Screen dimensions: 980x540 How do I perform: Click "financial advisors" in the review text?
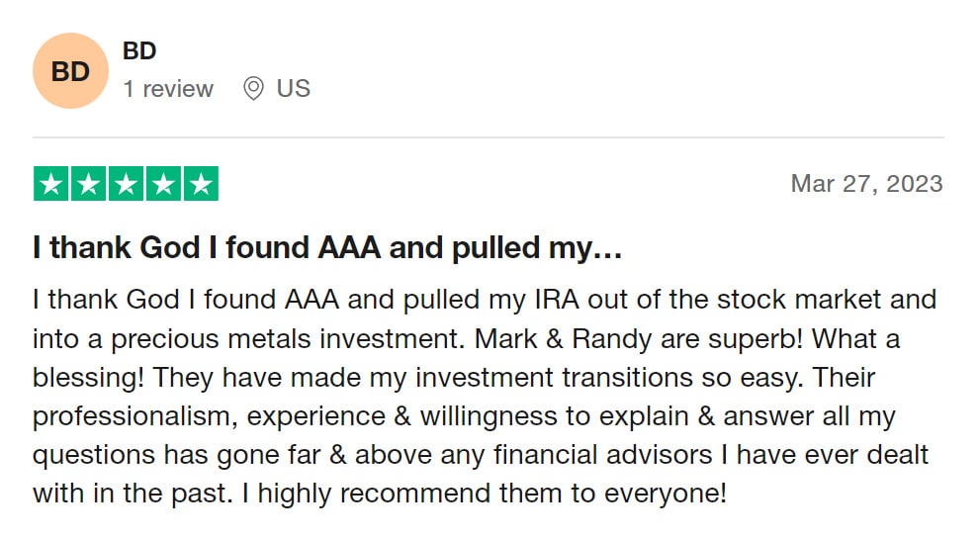603,455
